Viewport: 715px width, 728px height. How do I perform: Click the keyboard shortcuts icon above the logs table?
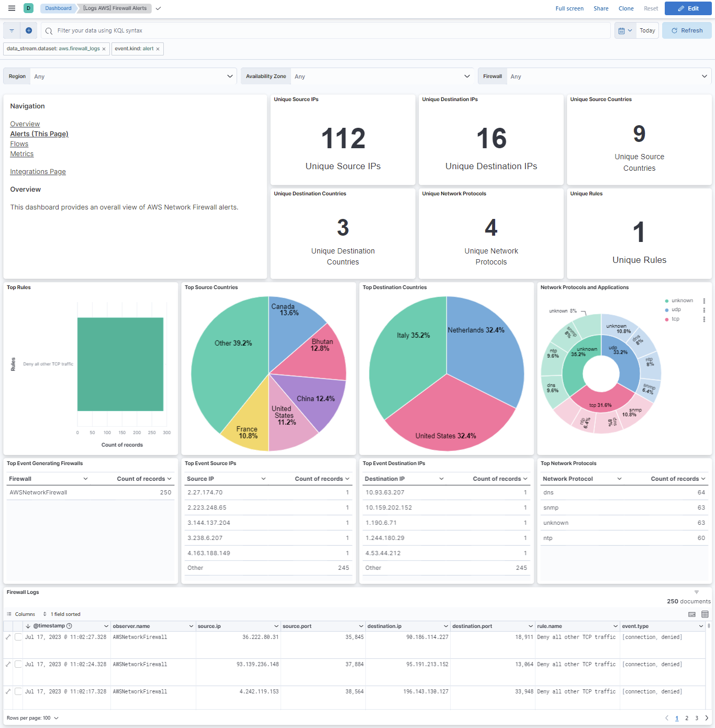pyautogui.click(x=692, y=614)
